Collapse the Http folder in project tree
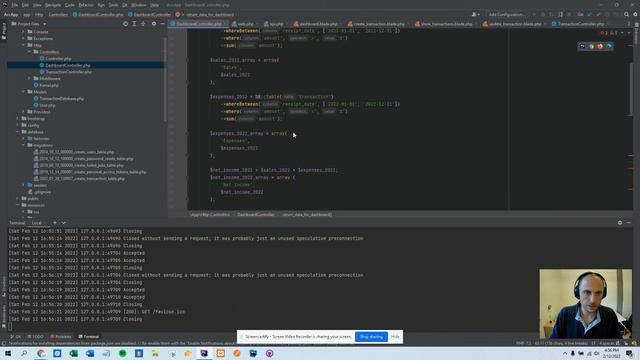Image resolution: width=640 pixels, height=360 pixels. coord(24,45)
